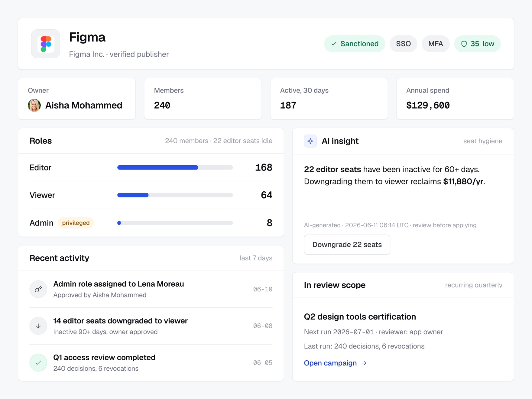Click the Members card showing 240
The height and width of the screenshot is (399, 532).
pyautogui.click(x=203, y=99)
